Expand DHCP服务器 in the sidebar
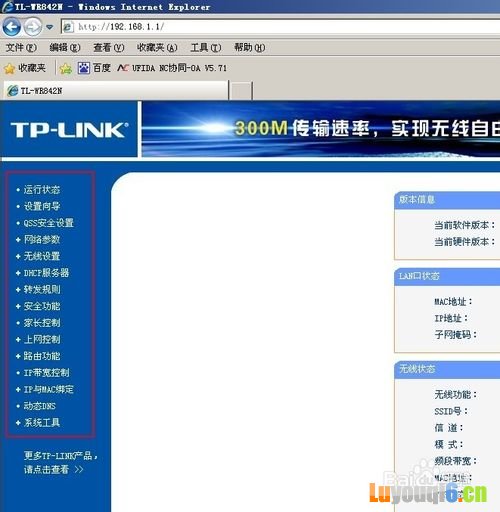500x512 pixels. (46, 273)
